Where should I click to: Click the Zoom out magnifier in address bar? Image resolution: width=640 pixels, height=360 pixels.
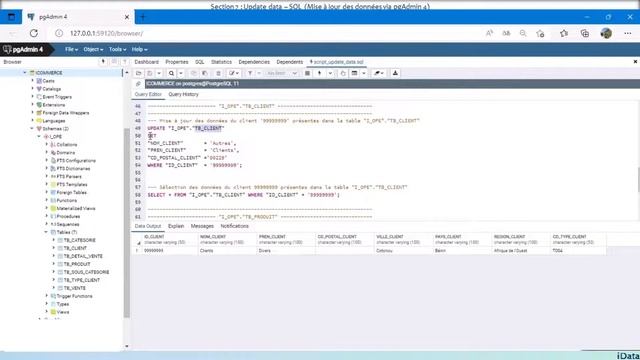pos(523,33)
